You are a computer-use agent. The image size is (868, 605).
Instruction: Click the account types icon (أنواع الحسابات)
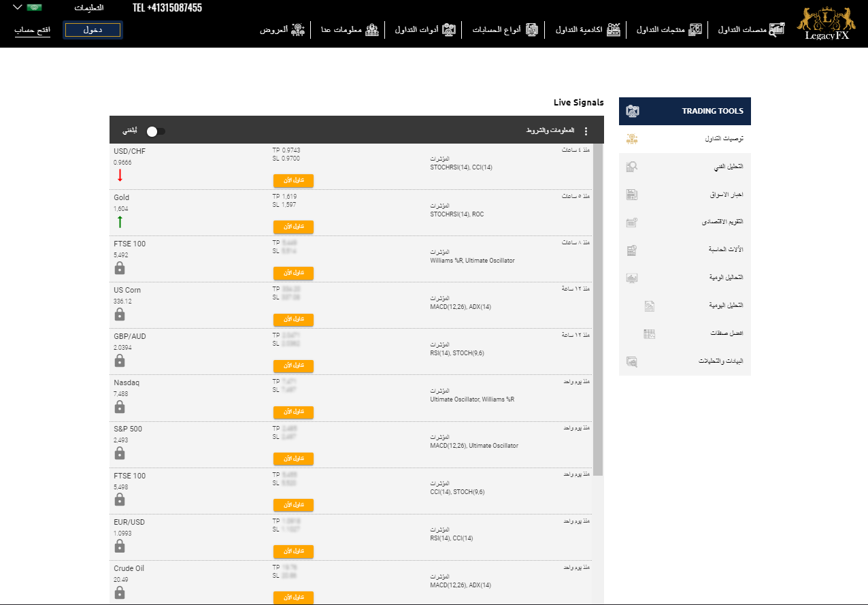tap(532, 30)
